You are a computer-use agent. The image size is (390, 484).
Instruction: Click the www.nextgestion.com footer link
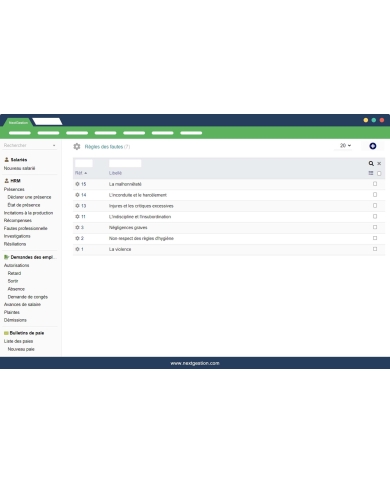click(x=195, y=363)
